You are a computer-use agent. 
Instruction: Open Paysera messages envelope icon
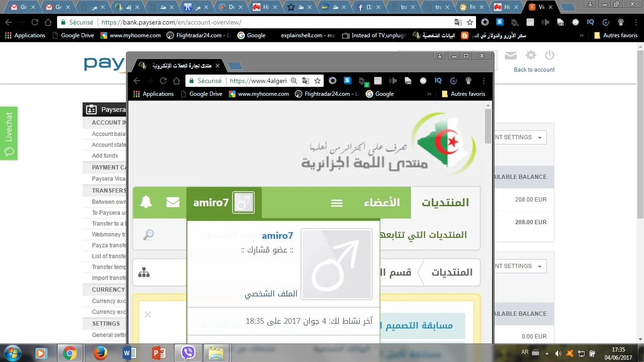coord(510,56)
